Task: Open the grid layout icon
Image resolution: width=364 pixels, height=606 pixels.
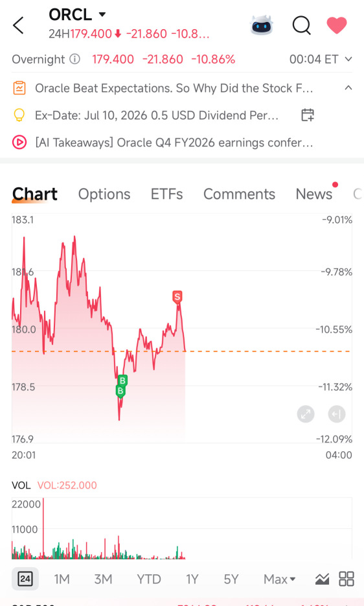Action: [347, 579]
